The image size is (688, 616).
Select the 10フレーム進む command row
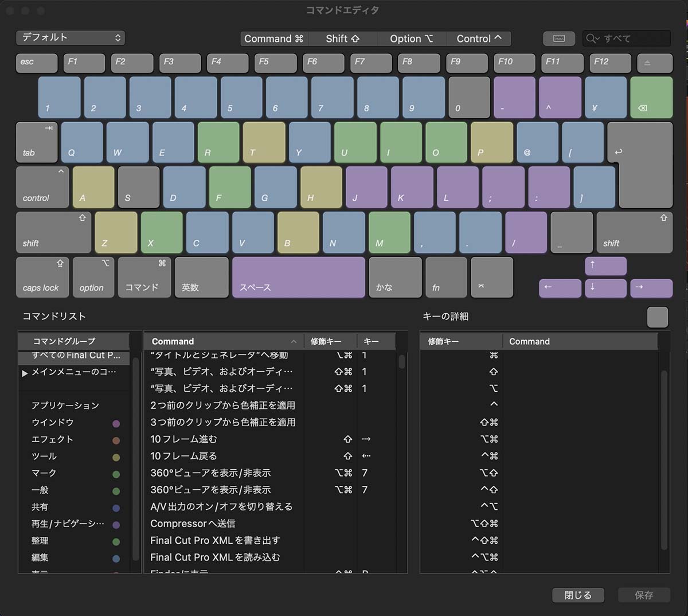[x=271, y=439]
